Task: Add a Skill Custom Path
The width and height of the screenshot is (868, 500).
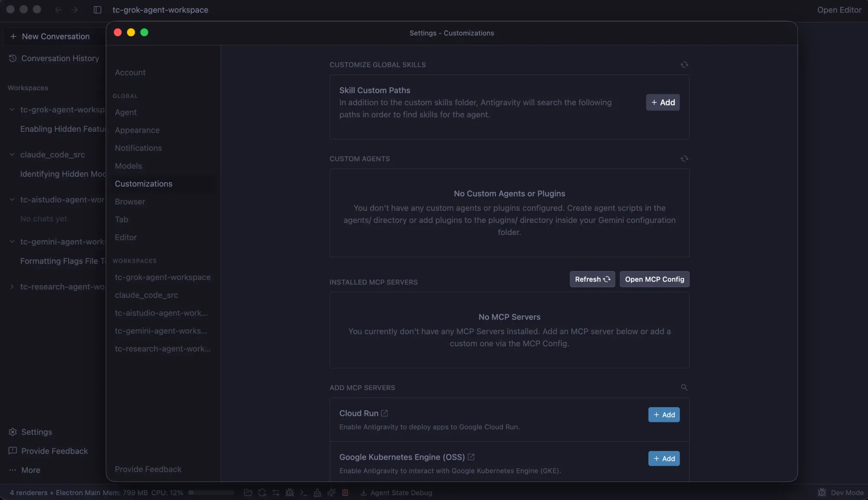Action: (663, 102)
